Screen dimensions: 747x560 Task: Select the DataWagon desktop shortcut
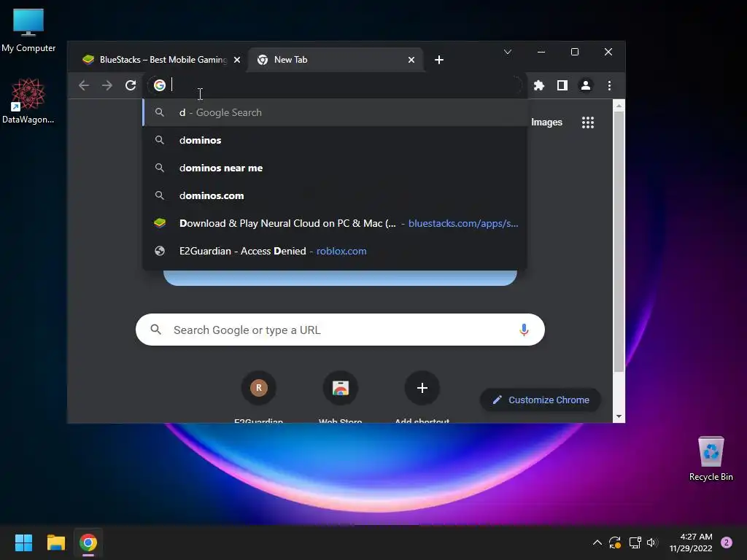[28, 101]
